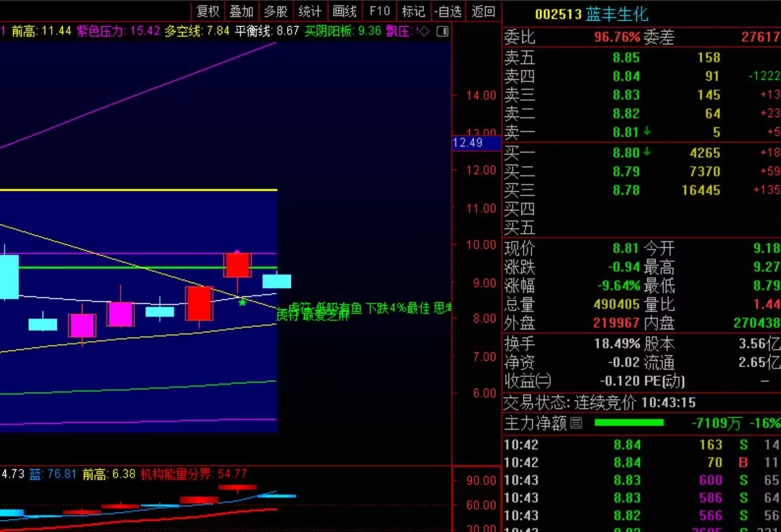Click the 收益(二) value -0.120
The width and height of the screenshot is (781, 532).
tap(620, 381)
